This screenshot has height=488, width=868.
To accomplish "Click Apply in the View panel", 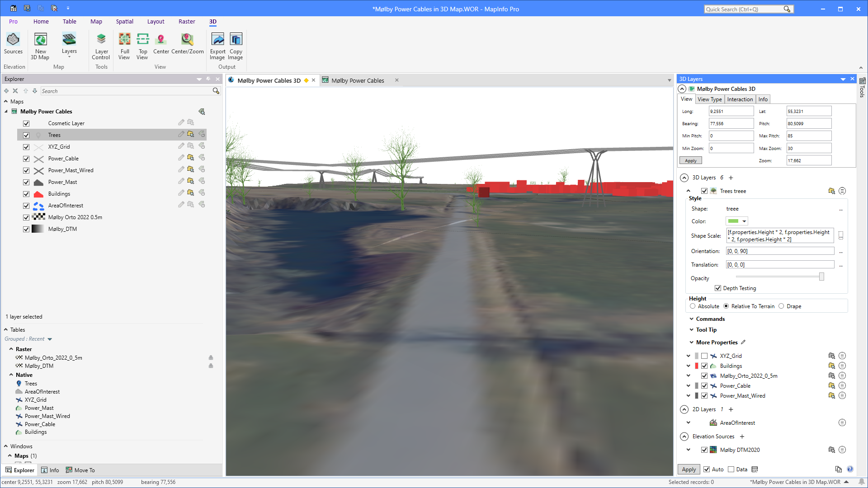I will click(690, 160).
